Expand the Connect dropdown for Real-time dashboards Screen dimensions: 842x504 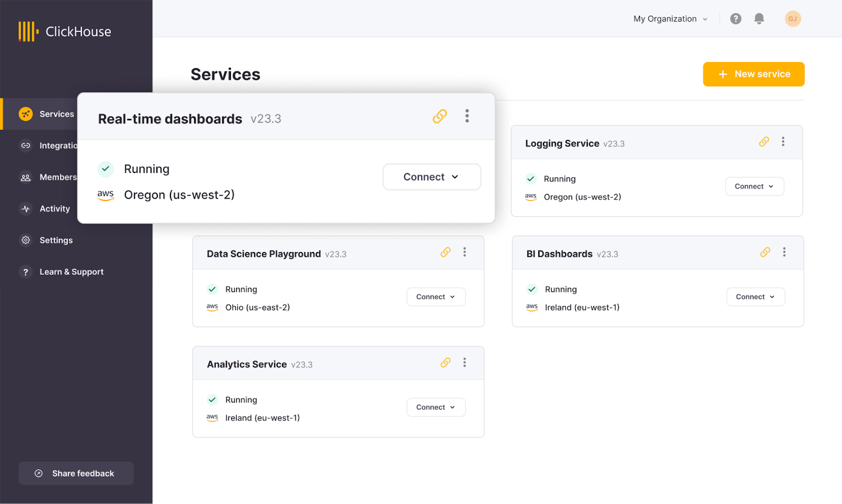pos(432,177)
